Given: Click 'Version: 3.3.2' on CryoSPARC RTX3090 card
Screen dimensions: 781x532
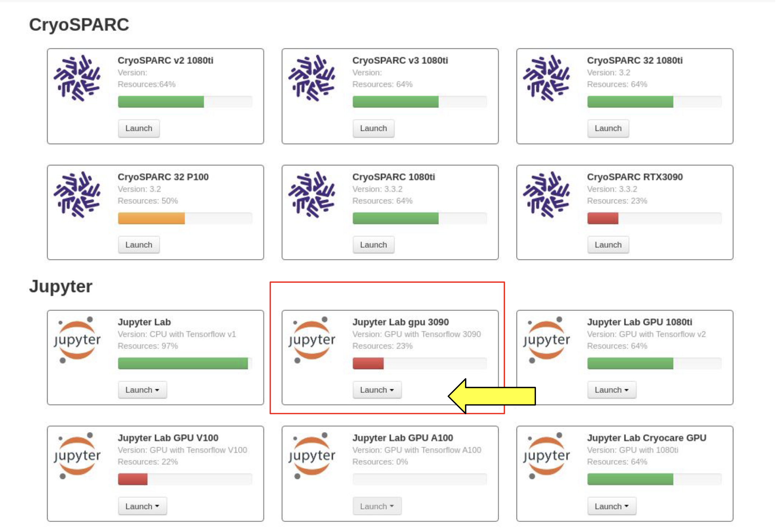Looking at the screenshot, I should (x=612, y=189).
